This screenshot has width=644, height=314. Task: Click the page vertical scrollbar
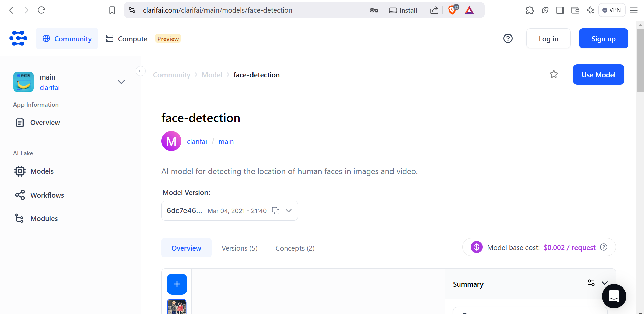tap(640, 60)
